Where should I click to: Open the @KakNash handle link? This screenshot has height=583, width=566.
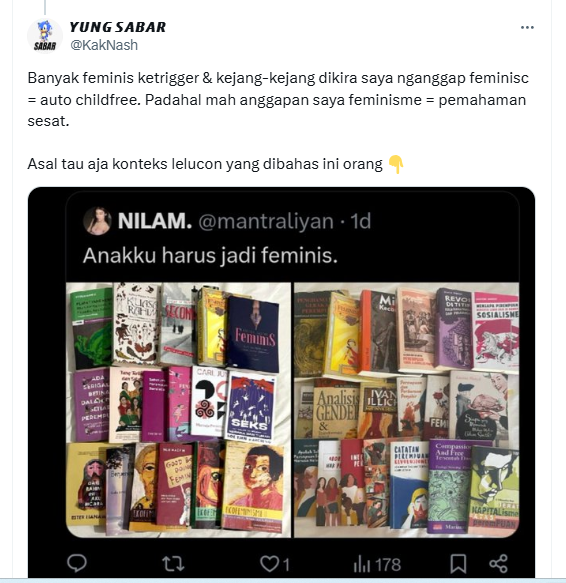tap(104, 45)
